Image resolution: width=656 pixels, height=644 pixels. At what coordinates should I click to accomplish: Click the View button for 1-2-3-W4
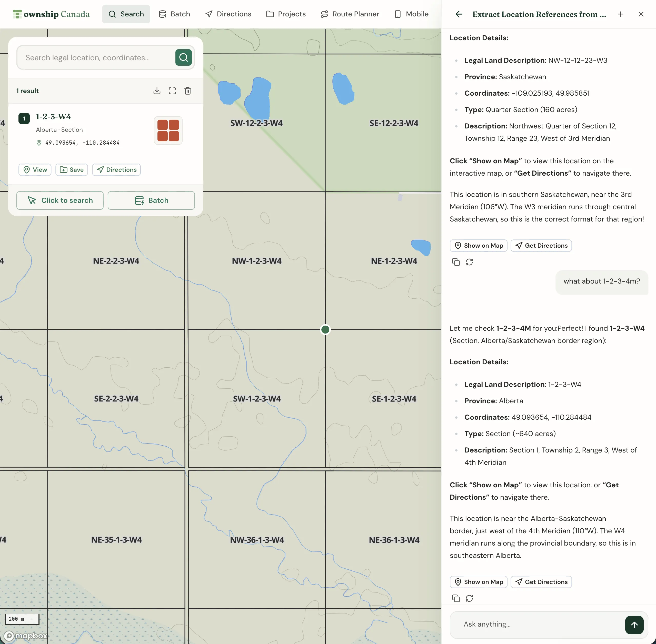click(35, 170)
